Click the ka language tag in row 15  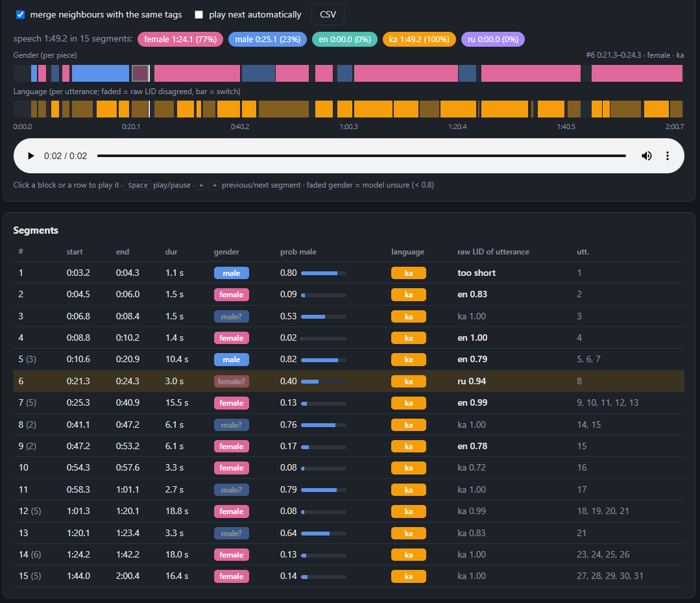[409, 576]
